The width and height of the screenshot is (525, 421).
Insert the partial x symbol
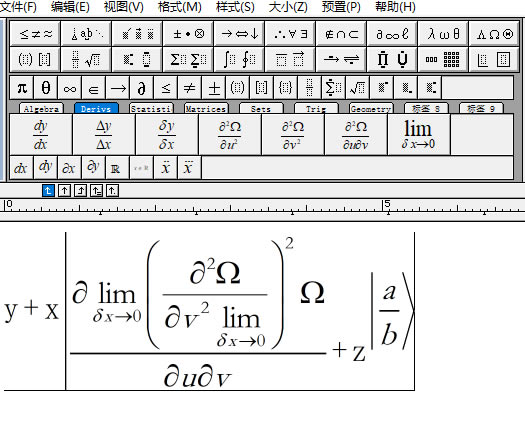[x=69, y=167]
